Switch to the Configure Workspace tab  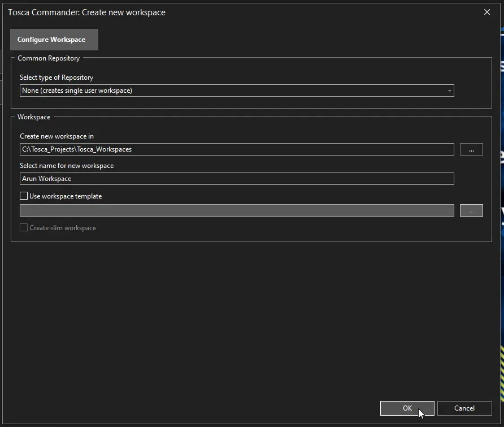54,40
